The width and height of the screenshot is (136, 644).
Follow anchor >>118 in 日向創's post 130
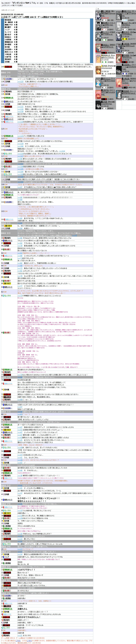[20, 112]
